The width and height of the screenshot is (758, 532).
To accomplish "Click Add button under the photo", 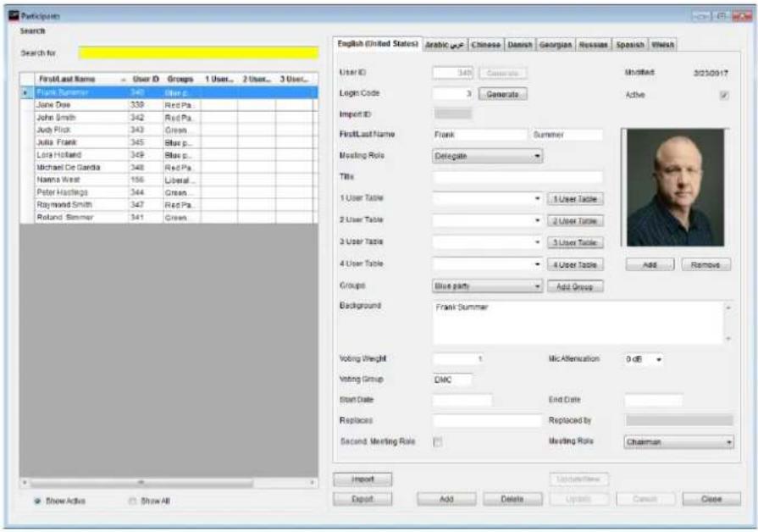I will coord(650,265).
